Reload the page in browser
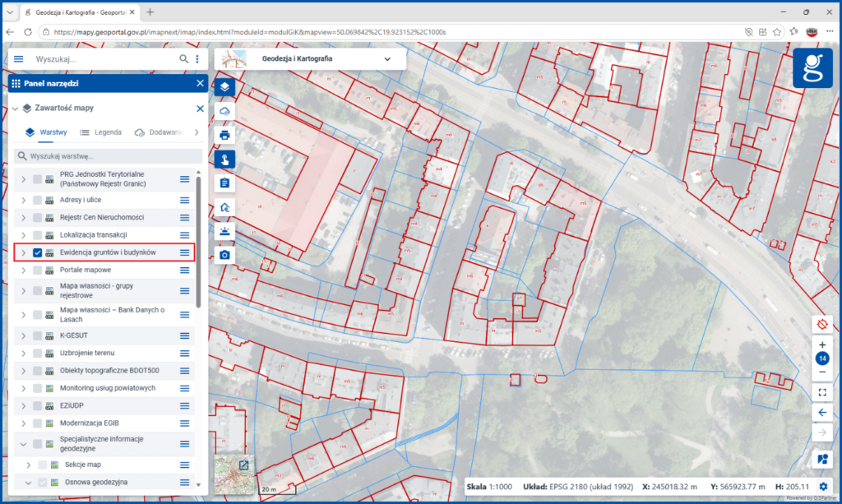The image size is (842, 504). coord(28,32)
